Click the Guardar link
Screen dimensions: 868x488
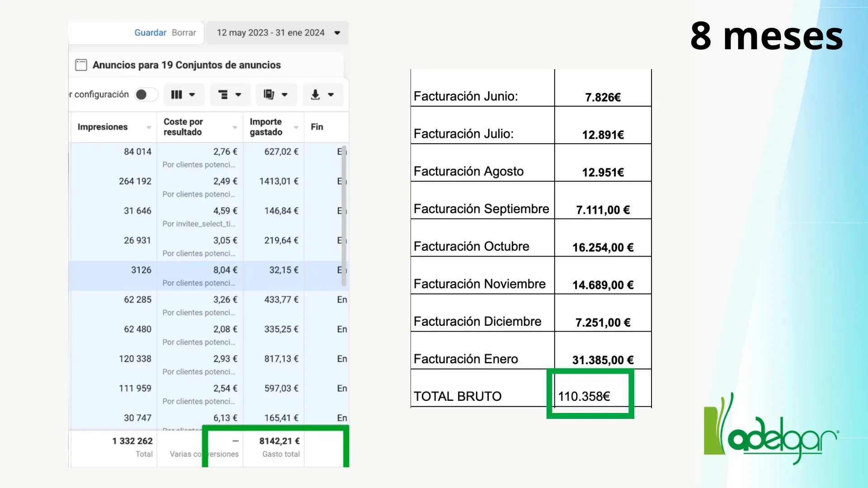(x=150, y=33)
